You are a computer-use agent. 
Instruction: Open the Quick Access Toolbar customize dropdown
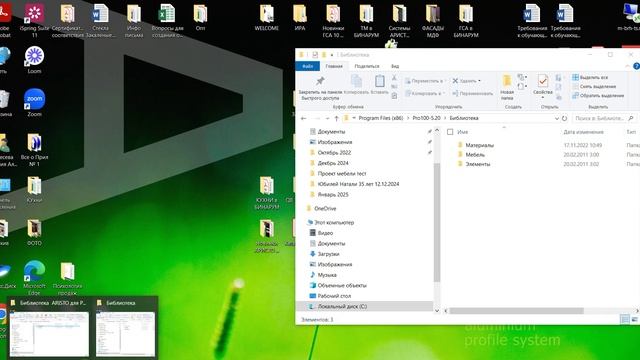coord(332,55)
